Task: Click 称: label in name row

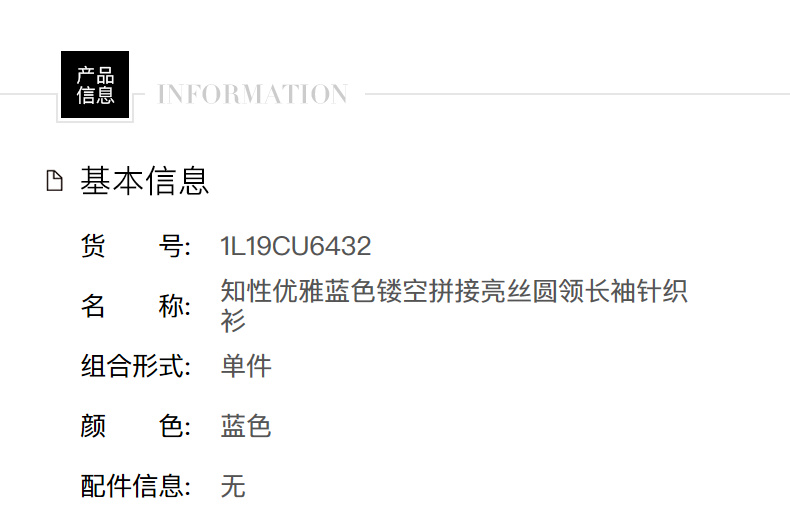Action: click(174, 306)
